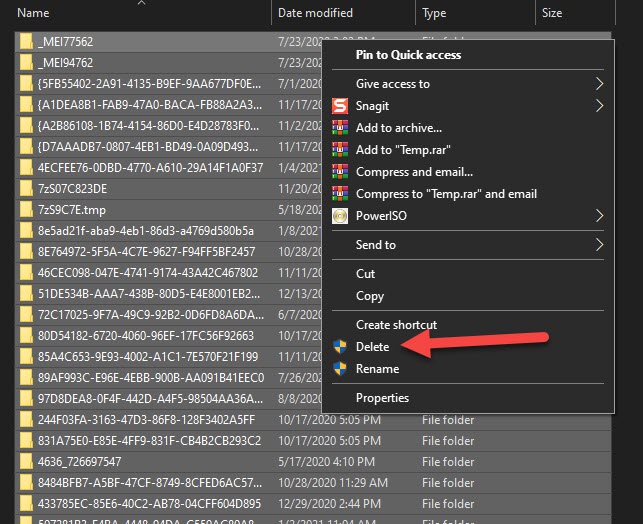This screenshot has width=643, height=524.
Task: Click the shield icon next to Rename
Action: [x=340, y=369]
